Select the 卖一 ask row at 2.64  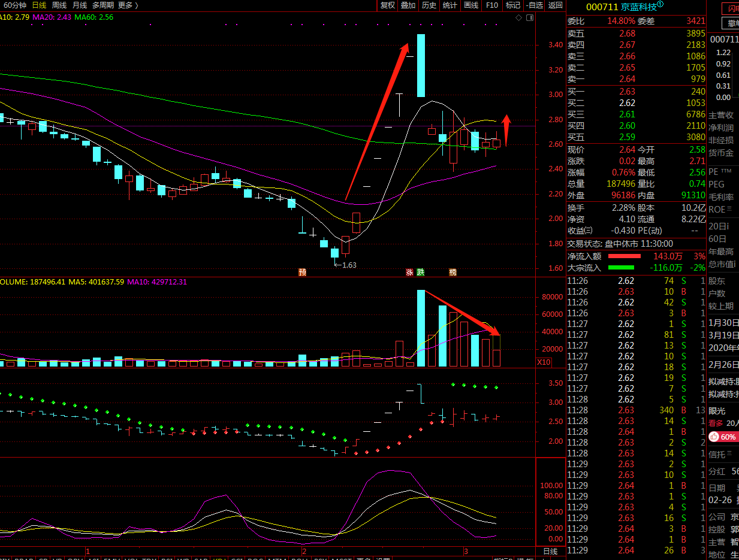tap(637, 79)
